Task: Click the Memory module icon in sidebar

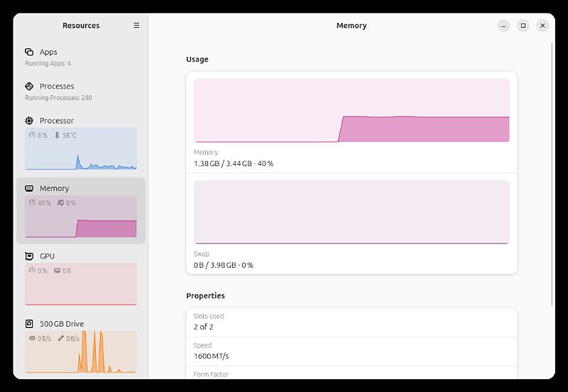Action: point(29,188)
